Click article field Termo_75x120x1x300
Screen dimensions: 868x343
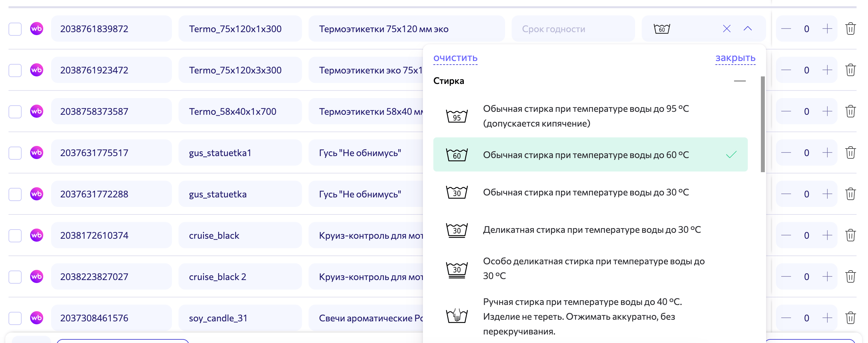[240, 29]
